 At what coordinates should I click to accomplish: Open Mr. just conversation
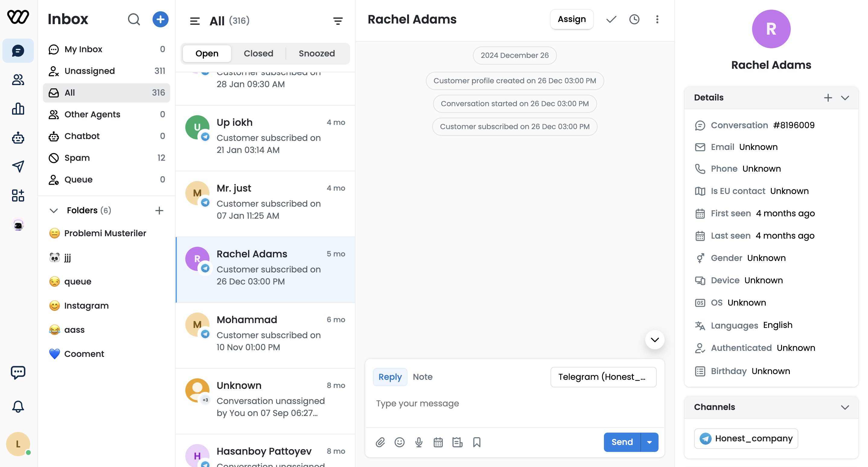click(265, 204)
